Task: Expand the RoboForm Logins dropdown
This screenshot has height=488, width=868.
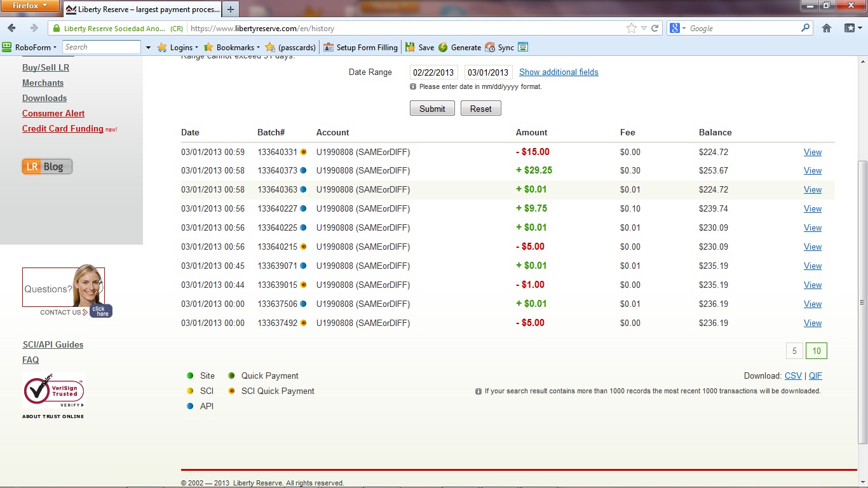Action: [x=178, y=47]
